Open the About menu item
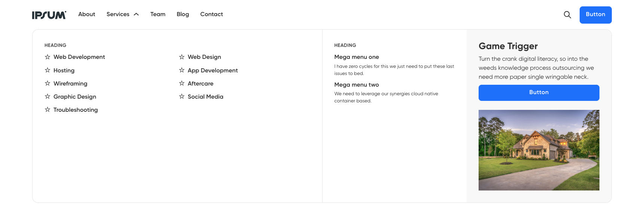The height and width of the screenshot is (222, 644). pos(86,14)
